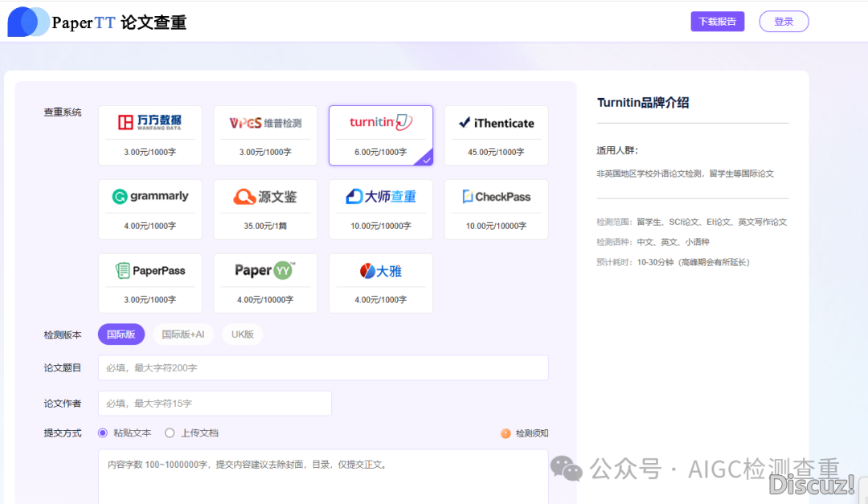
Task: Select the iThenticate system card
Action: pyautogui.click(x=496, y=135)
